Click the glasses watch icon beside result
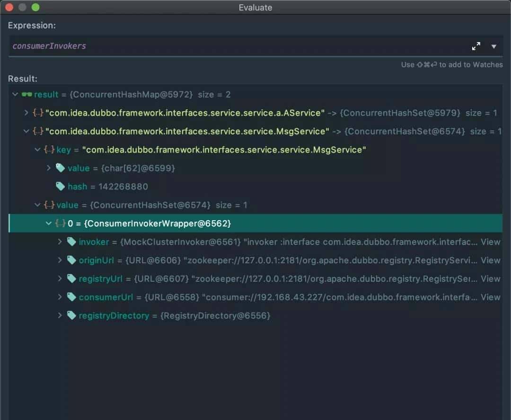 (x=27, y=95)
